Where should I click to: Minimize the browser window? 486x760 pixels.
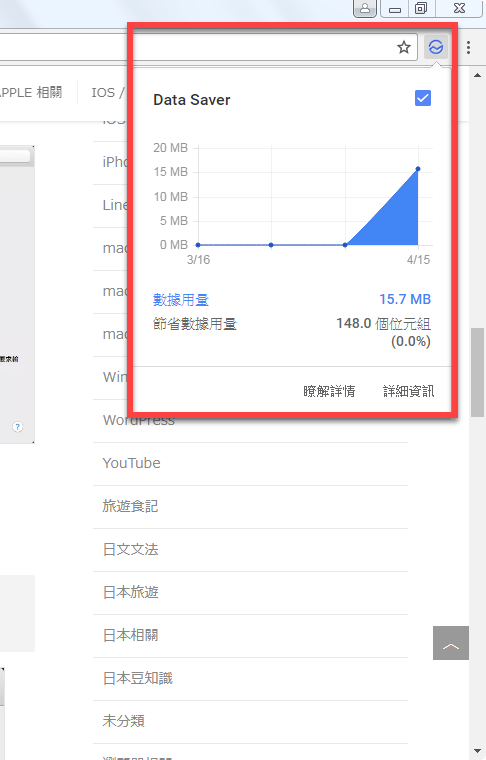395,8
